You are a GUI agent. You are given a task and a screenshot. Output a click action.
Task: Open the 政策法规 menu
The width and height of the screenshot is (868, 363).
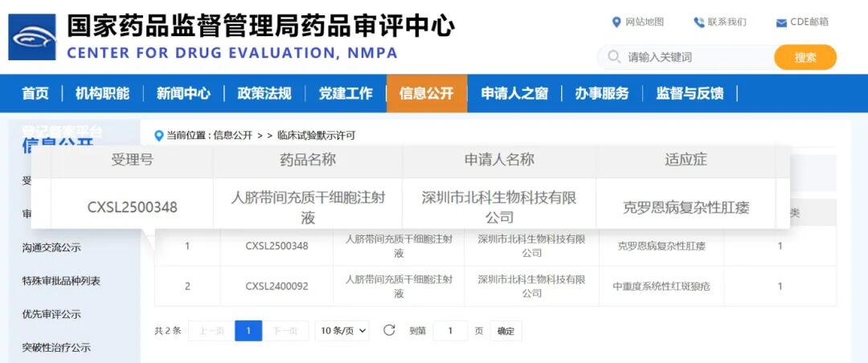tap(264, 93)
